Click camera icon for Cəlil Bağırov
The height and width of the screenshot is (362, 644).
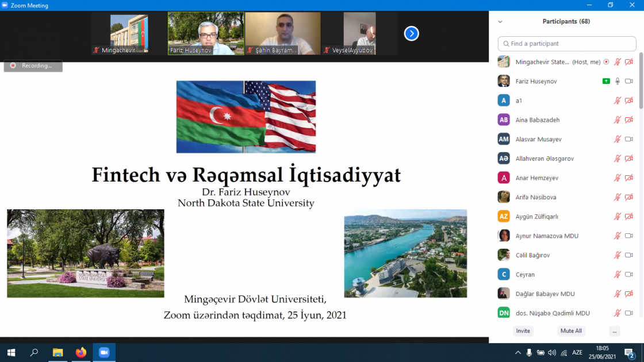(629, 255)
